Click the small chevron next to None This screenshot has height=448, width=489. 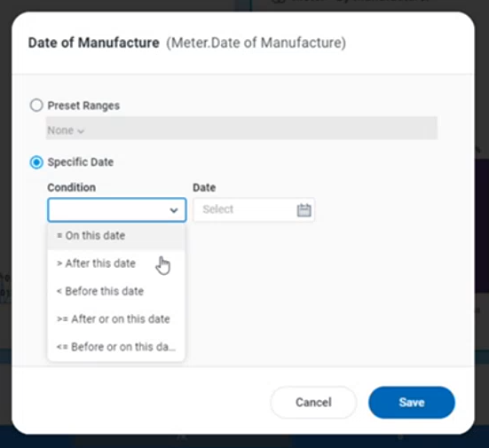tap(81, 131)
